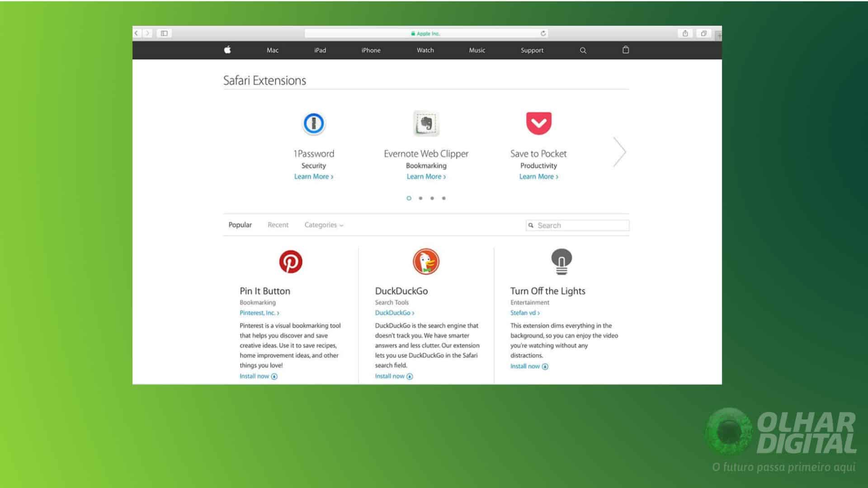This screenshot has height=488, width=868.
Task: Reload the page from the address bar
Action: pos(543,33)
